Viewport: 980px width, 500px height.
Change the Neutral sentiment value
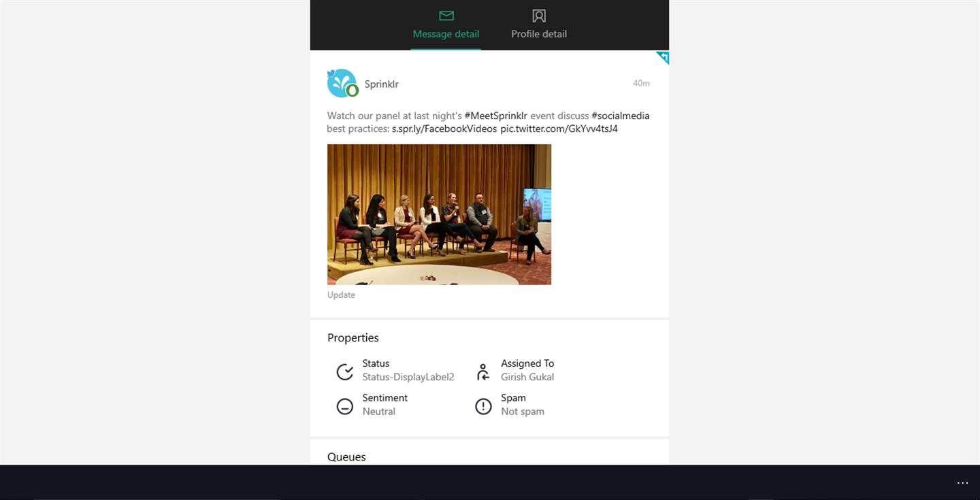(379, 412)
